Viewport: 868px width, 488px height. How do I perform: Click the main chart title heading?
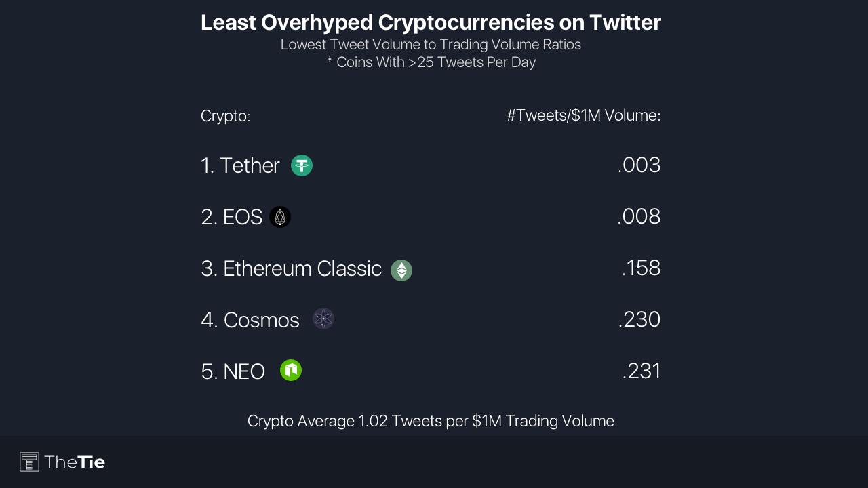pyautogui.click(x=431, y=22)
